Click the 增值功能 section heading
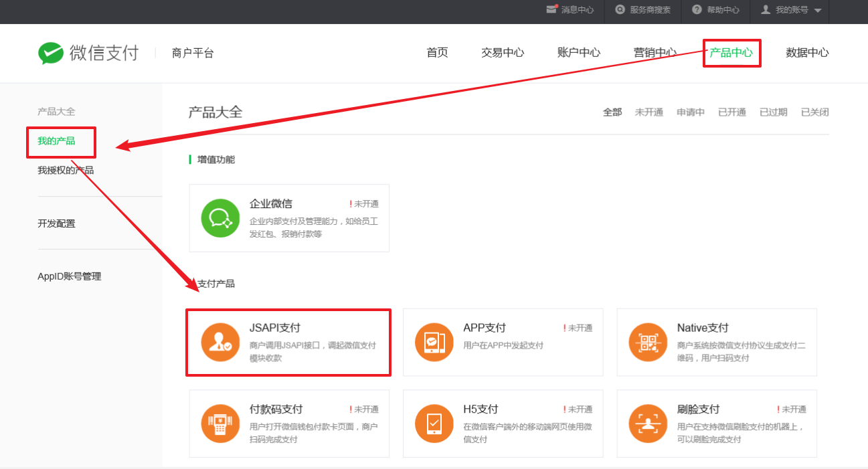This screenshot has height=469, width=868. (216, 160)
